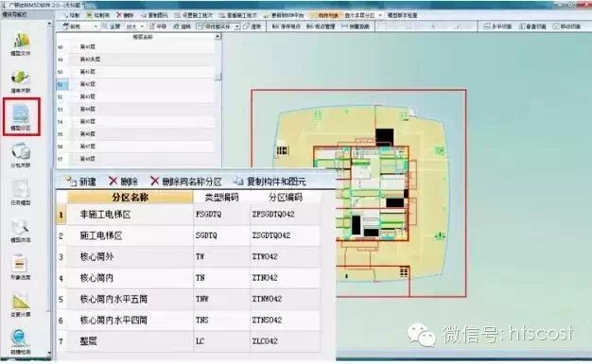Select partition row 核心筒内
592x364 pixels.
coord(188,278)
